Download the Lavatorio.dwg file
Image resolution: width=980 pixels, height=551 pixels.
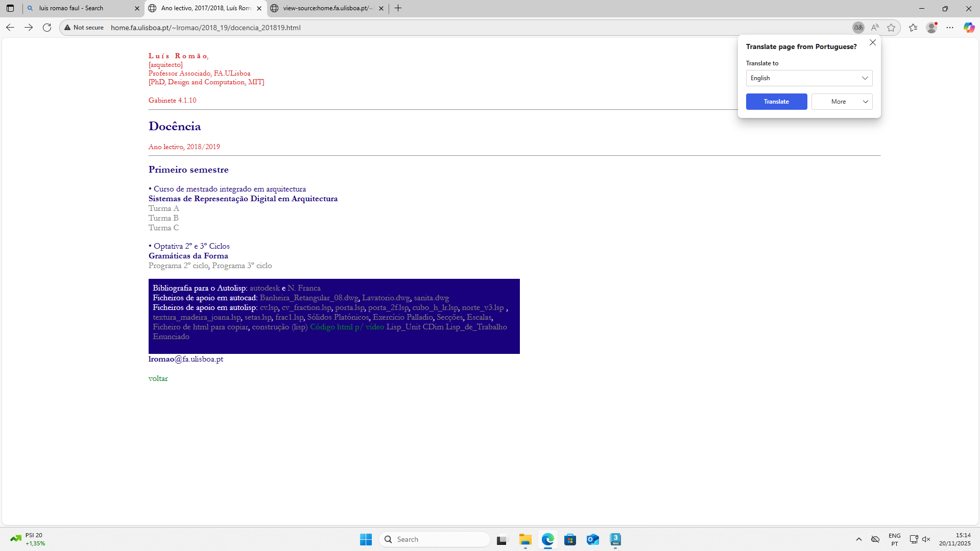point(386,298)
